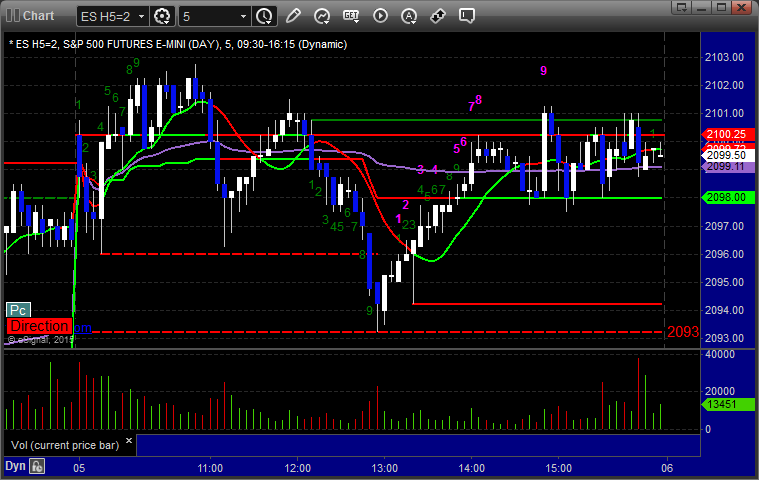Click the GET studies icon
The height and width of the screenshot is (480, 759).
(x=351, y=16)
